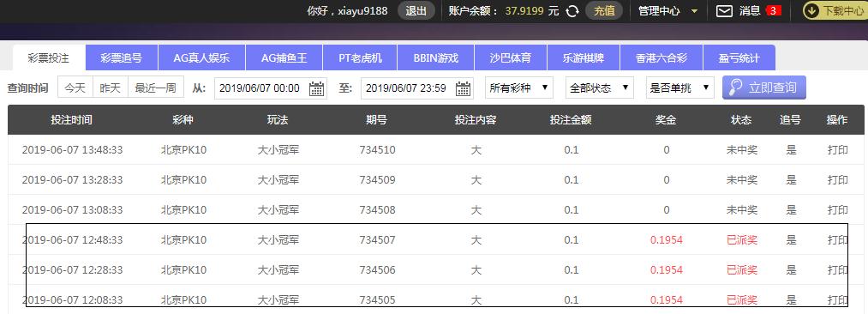The height and width of the screenshot is (314, 868).
Task: Open the 所有彩种 dropdown
Action: pyautogui.click(x=518, y=88)
